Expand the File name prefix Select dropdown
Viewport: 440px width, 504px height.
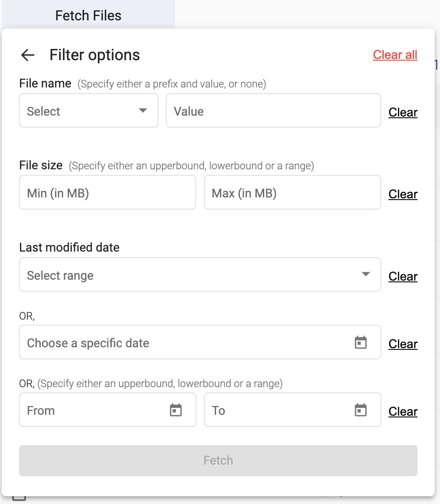pyautogui.click(x=88, y=111)
